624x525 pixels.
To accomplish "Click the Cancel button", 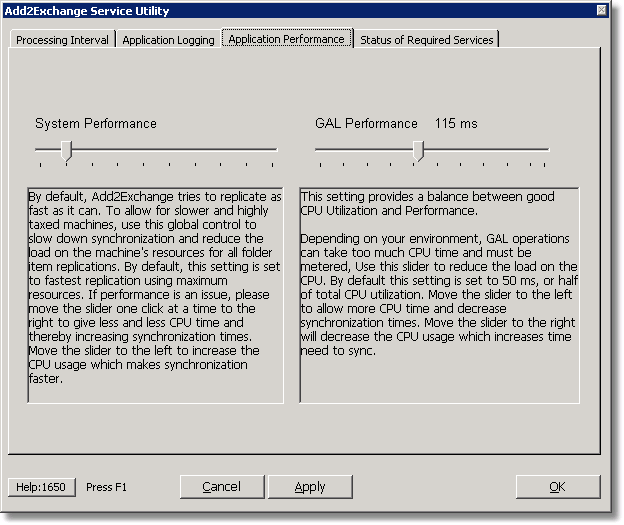I will [221, 487].
